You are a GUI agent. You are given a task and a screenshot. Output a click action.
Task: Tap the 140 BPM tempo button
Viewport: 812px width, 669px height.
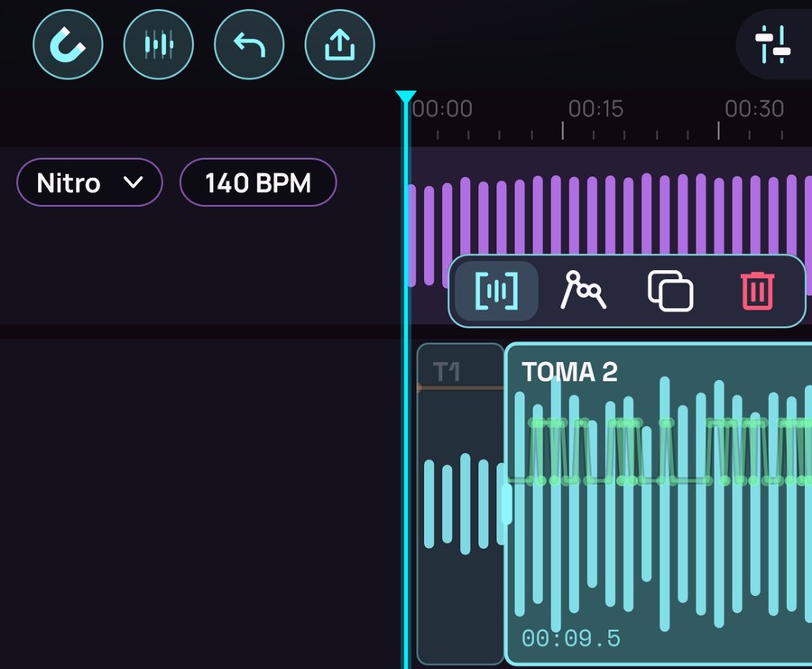tap(258, 182)
